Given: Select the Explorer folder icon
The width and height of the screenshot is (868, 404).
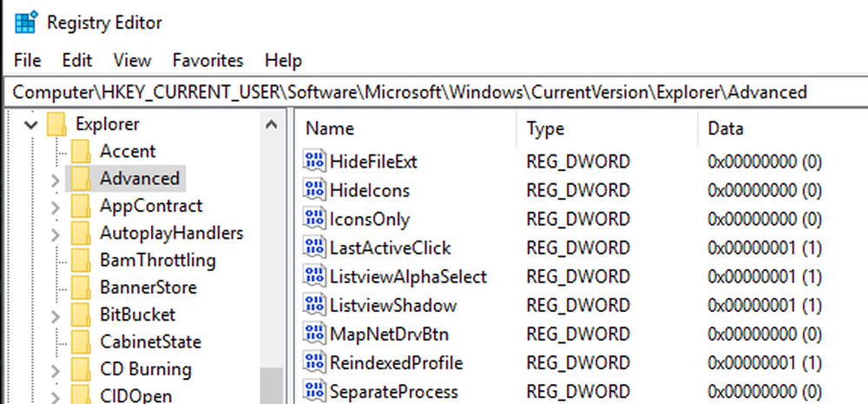Looking at the screenshot, I should tap(57, 124).
